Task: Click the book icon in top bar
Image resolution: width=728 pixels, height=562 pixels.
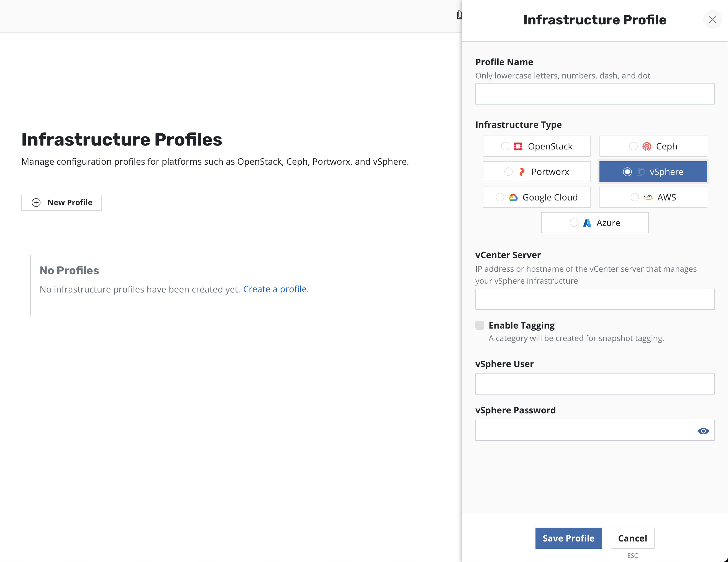Action: [459, 15]
